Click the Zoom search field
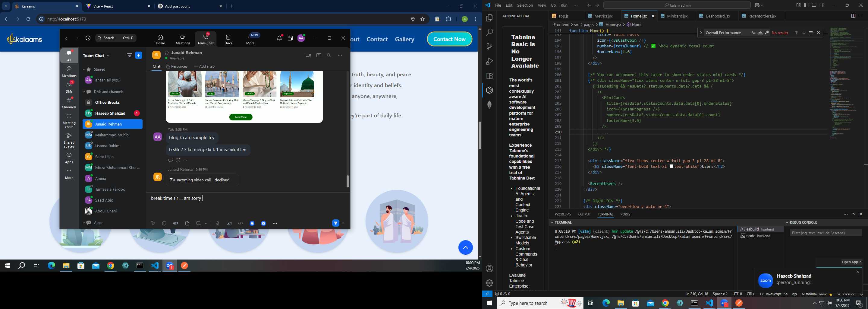 (115, 38)
